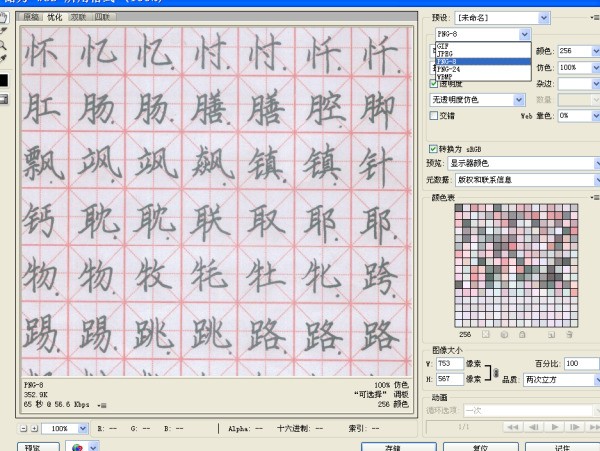Open the 元数据 版权和联系信息 dropdown
The image size is (600, 451).
[x=597, y=180]
